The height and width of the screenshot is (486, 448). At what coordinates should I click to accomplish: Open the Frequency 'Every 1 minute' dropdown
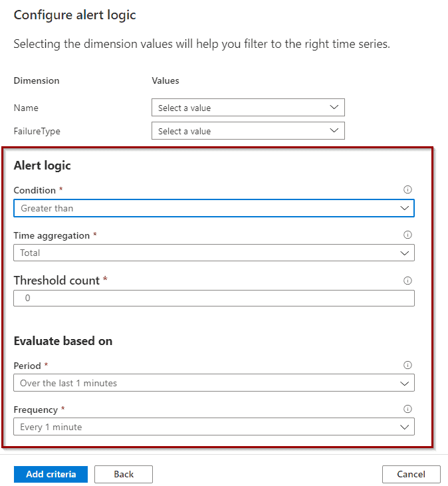pyautogui.click(x=214, y=426)
